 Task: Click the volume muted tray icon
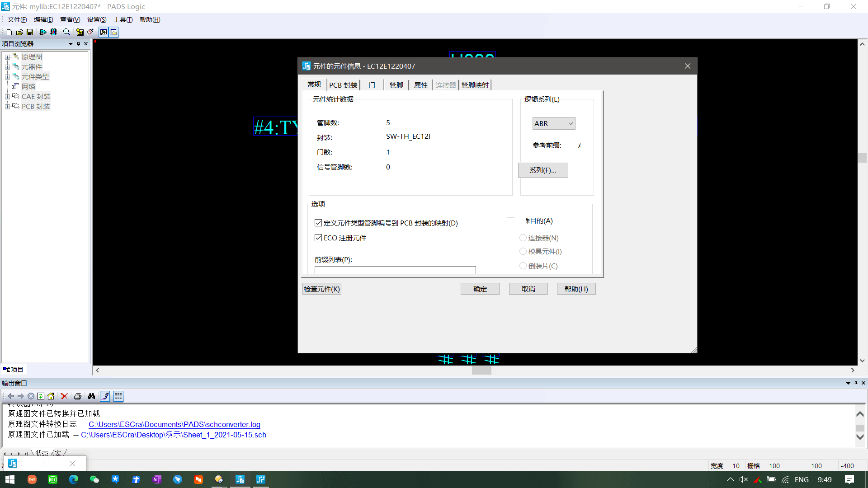click(x=744, y=479)
